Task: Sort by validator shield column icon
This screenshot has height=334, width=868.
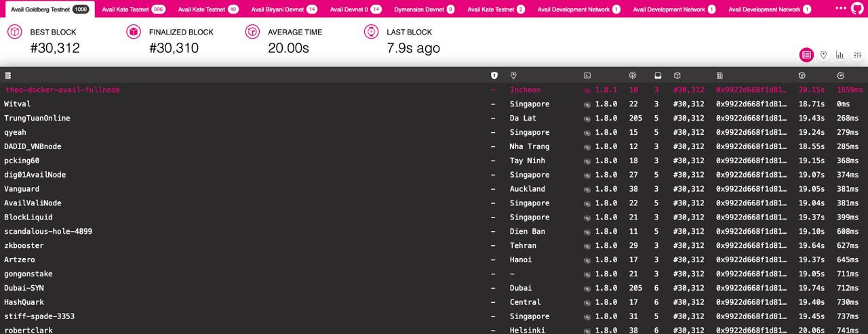Action: coord(494,75)
